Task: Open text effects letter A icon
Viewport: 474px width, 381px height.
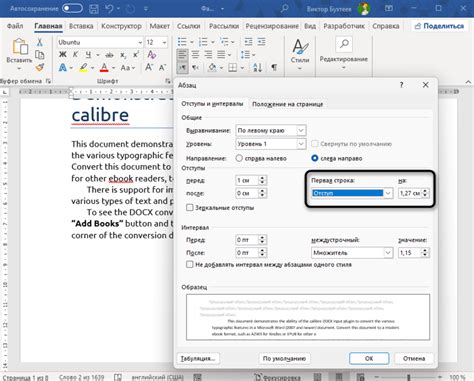Action: (62, 68)
